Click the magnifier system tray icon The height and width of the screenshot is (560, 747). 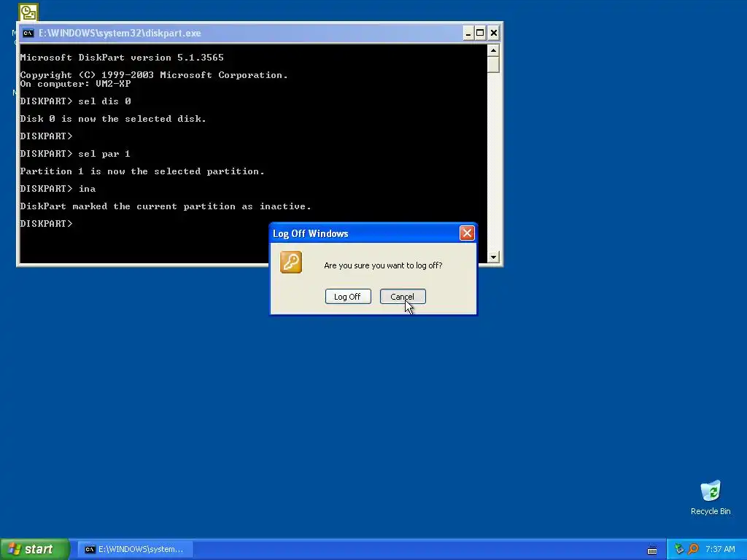point(693,549)
